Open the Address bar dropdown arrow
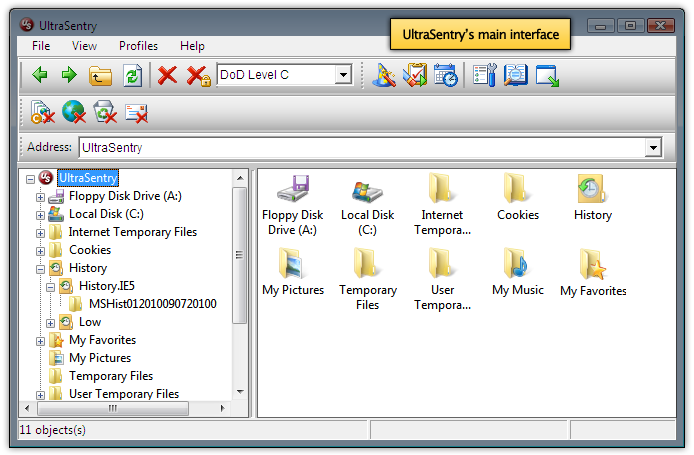 [653, 147]
